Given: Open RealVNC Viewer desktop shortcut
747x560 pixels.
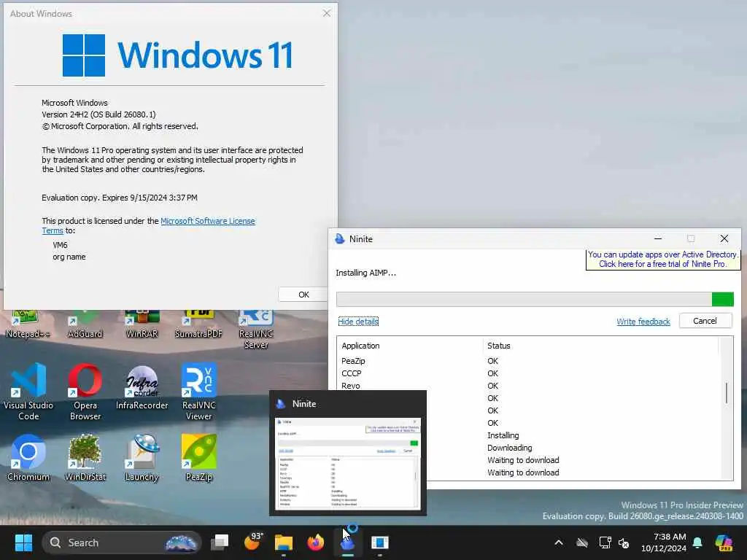Looking at the screenshot, I should coord(198,392).
